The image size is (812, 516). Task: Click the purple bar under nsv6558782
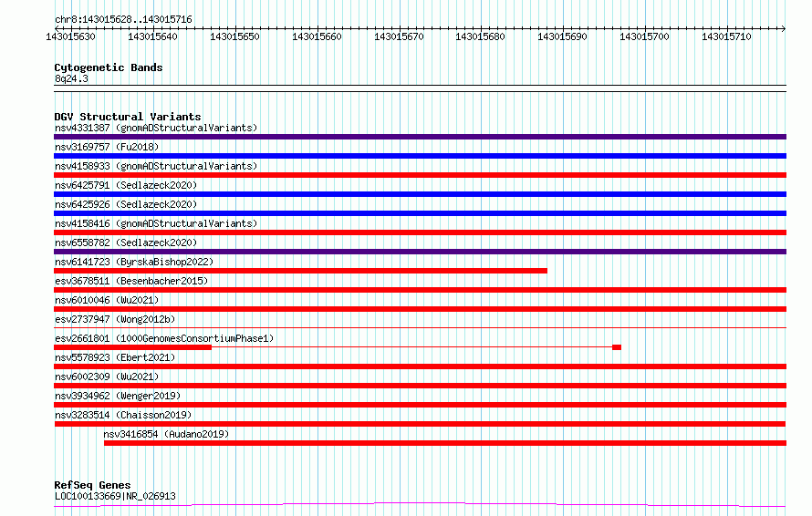420,252
